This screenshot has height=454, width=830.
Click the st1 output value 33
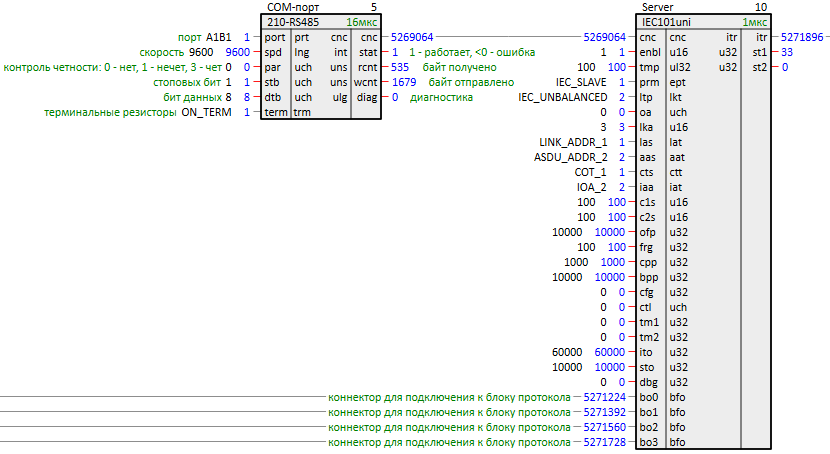coord(788,52)
